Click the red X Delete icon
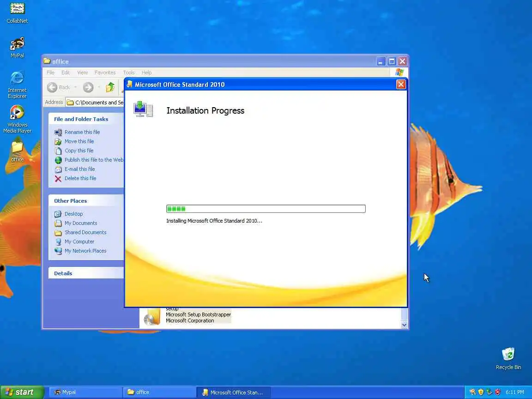Image resolution: width=532 pixels, height=399 pixels. (58, 178)
